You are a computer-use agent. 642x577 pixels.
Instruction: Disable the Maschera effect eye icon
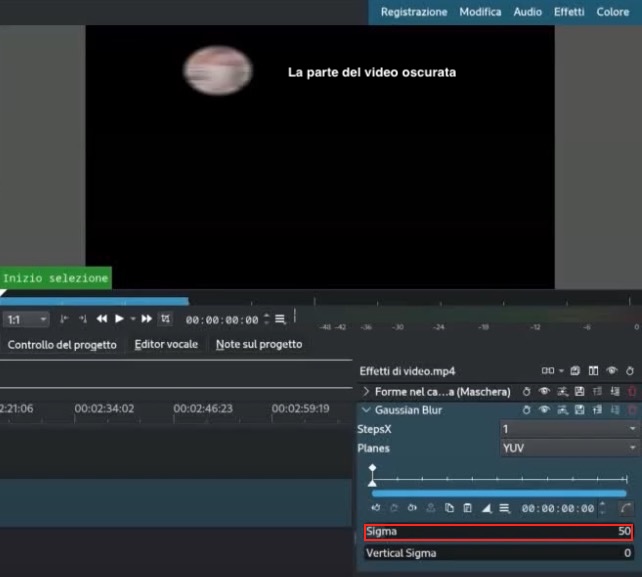click(x=544, y=391)
